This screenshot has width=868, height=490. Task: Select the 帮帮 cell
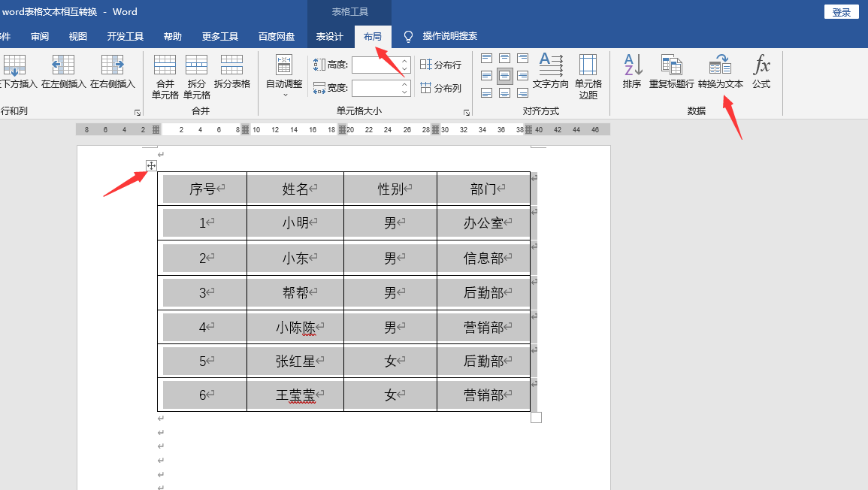(295, 292)
